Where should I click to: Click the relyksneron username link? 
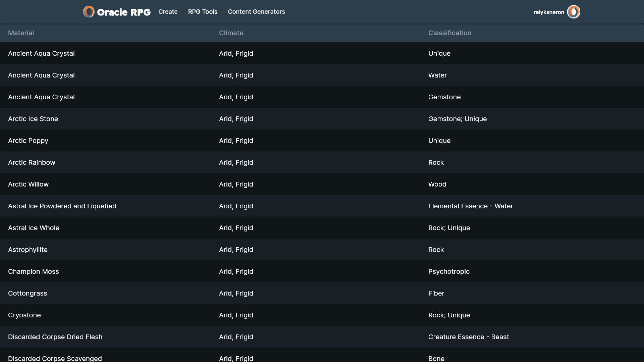(548, 12)
